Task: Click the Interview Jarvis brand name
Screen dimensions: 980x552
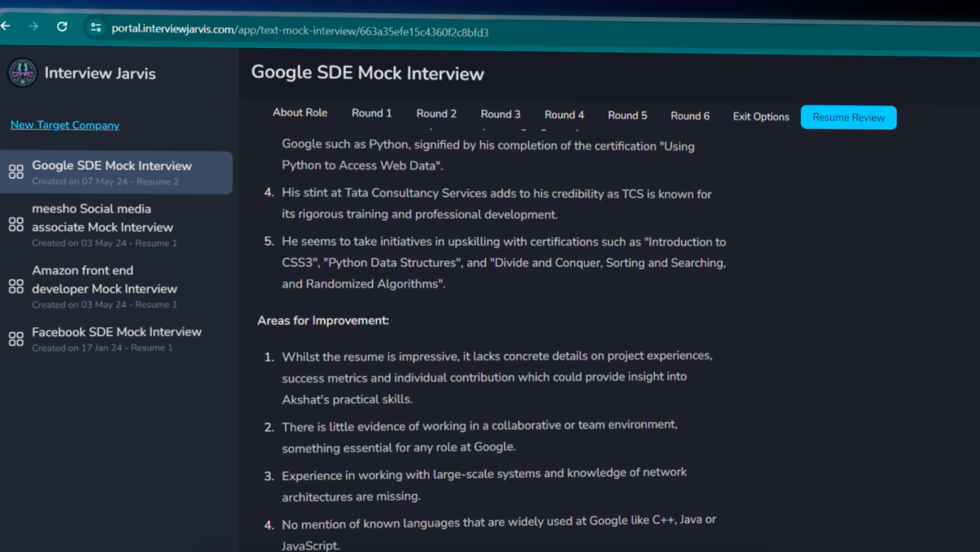Action: click(100, 73)
